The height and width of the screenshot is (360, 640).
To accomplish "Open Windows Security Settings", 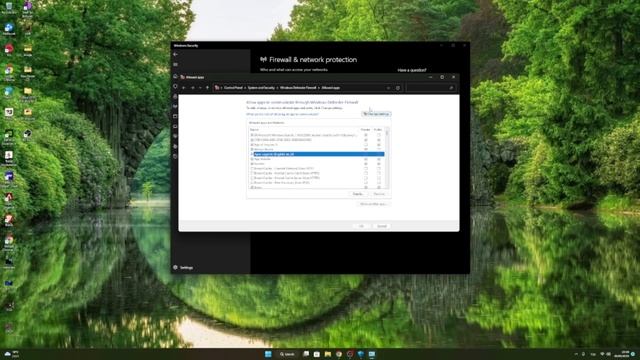I will pyautogui.click(x=183, y=268).
